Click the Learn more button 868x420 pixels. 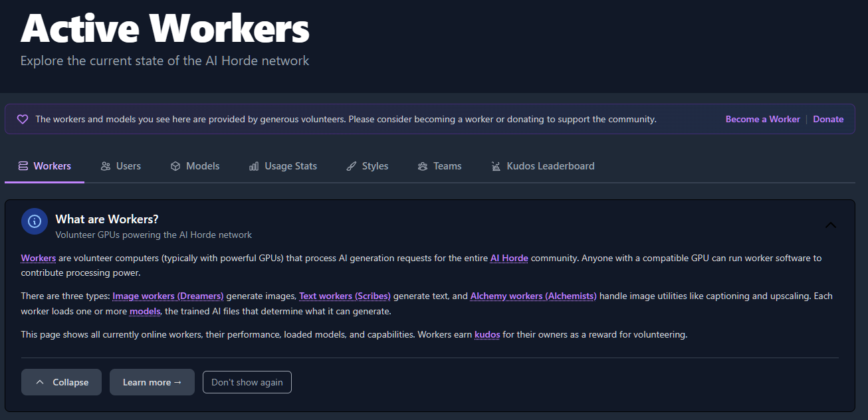pyautogui.click(x=152, y=382)
